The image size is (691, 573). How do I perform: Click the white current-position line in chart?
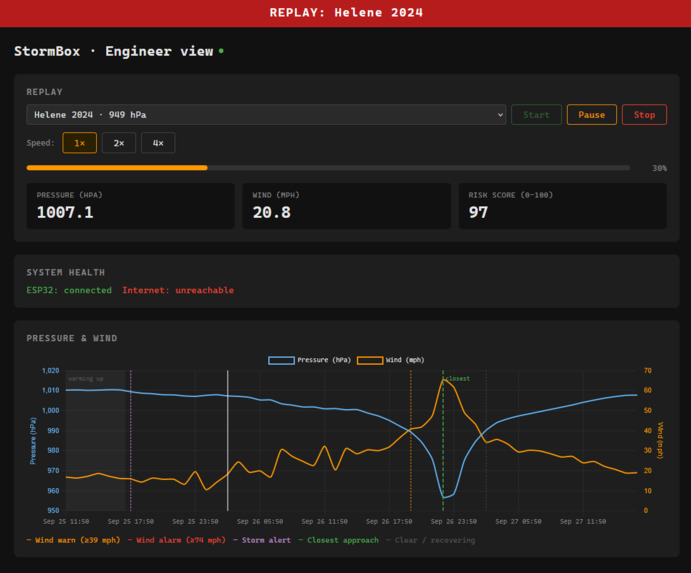pos(227,441)
